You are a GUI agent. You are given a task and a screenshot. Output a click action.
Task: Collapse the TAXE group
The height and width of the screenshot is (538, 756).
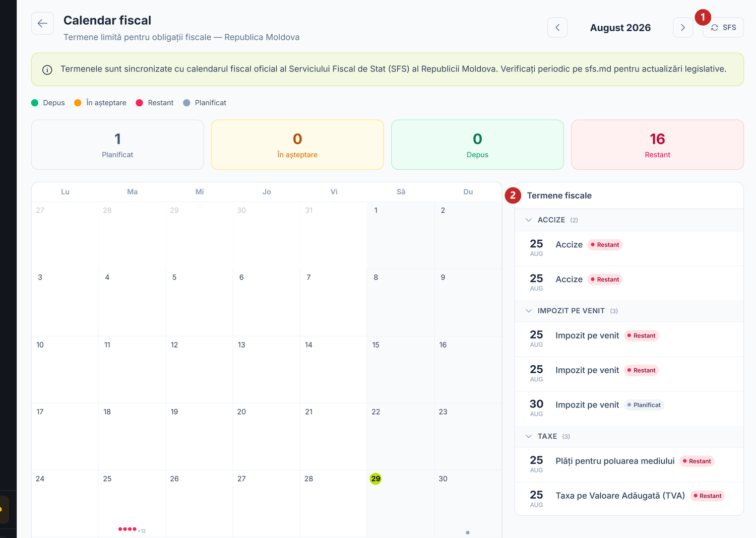529,436
